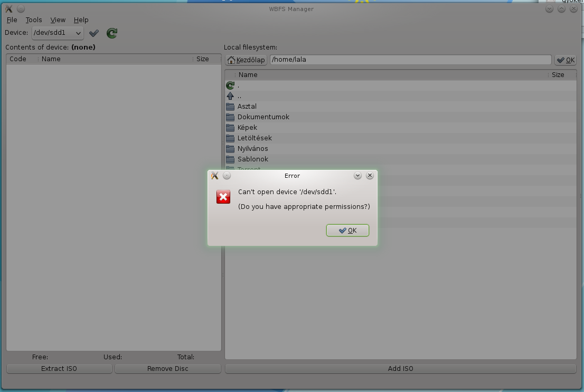Click the Name column header in local filesystem

(x=391, y=75)
